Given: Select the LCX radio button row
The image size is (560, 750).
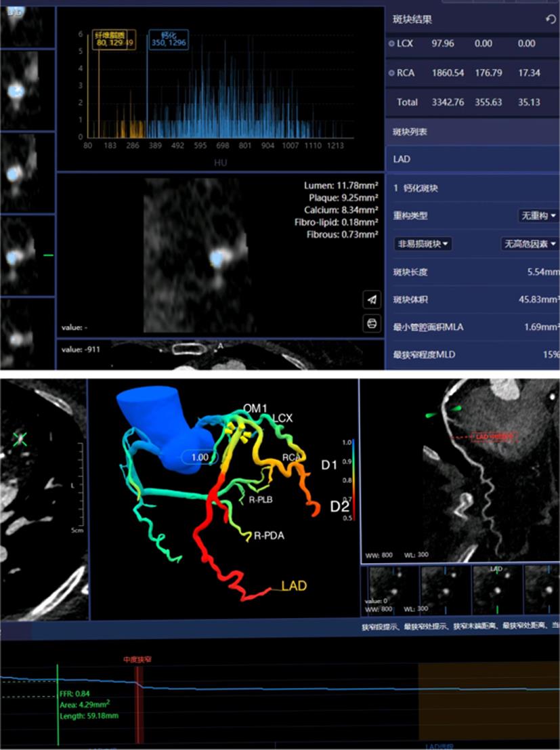Looking at the screenshot, I should [x=393, y=43].
